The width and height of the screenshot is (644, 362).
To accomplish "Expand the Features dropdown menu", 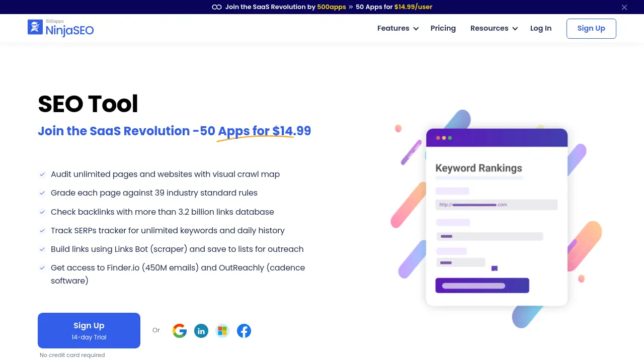I will pyautogui.click(x=398, y=28).
